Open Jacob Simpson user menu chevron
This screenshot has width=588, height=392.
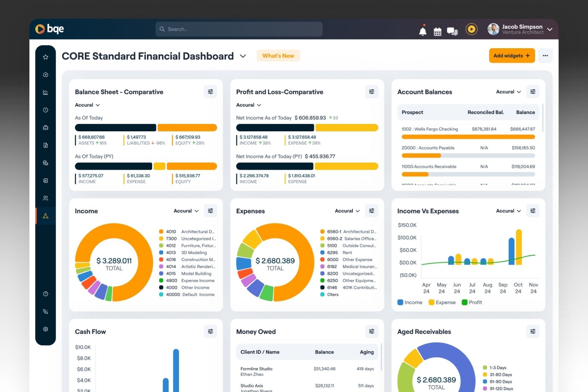pyautogui.click(x=550, y=29)
